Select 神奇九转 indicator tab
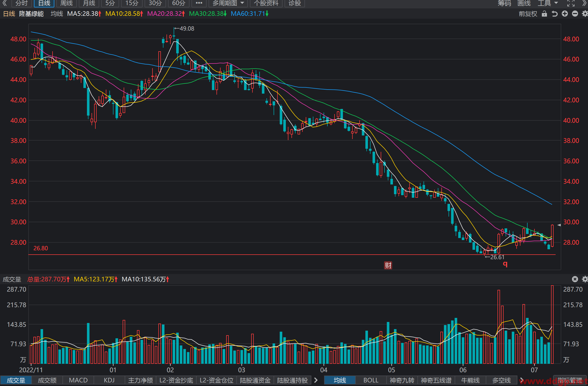Screen dimensions: 588x386 (402, 380)
